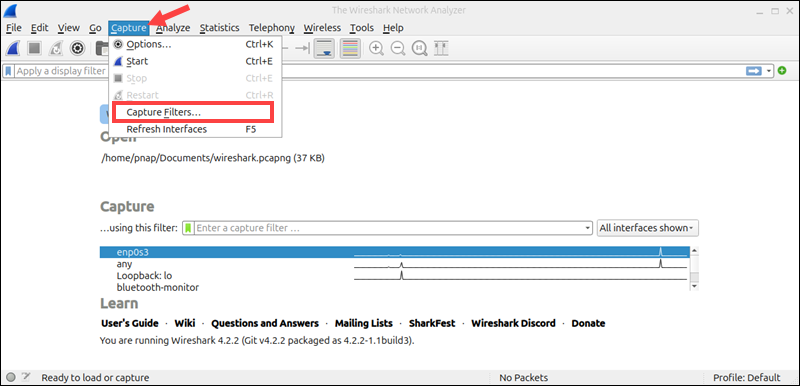
Task: Select the bluetooth-monitor interface
Action: [394, 287]
